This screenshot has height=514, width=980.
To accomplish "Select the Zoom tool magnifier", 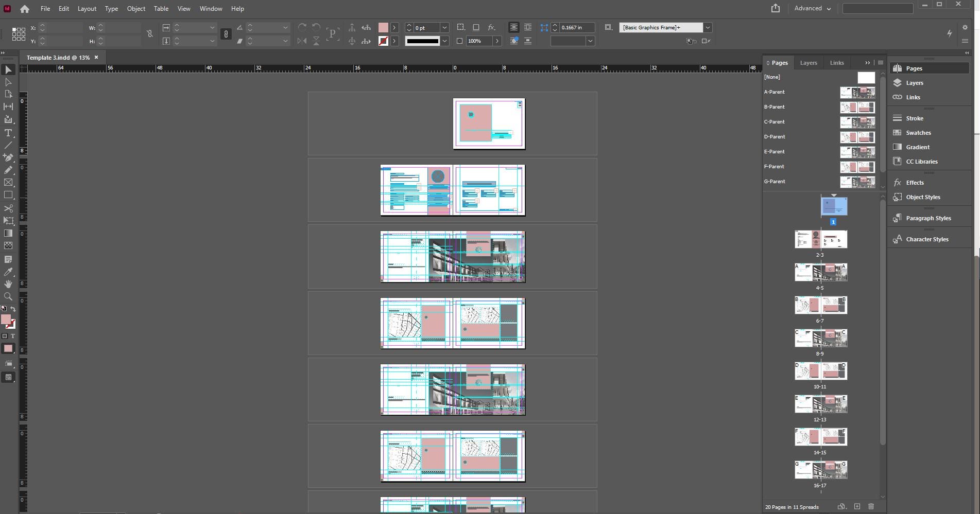I will point(8,296).
